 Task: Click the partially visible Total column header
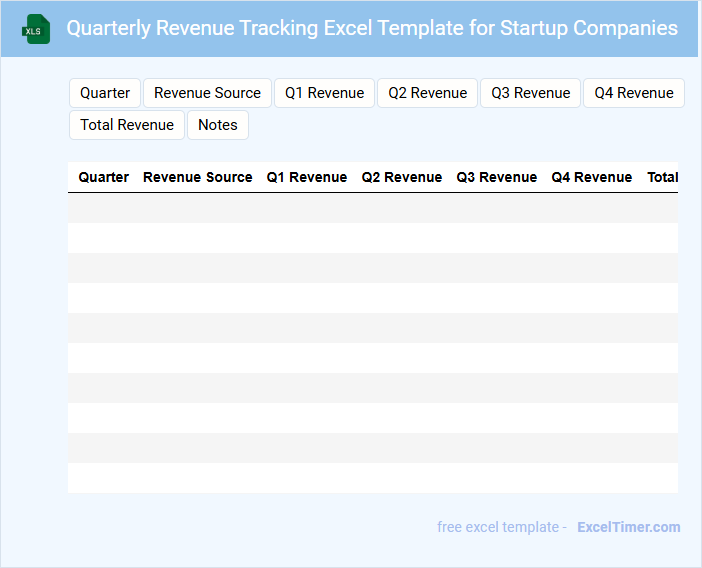click(662, 177)
